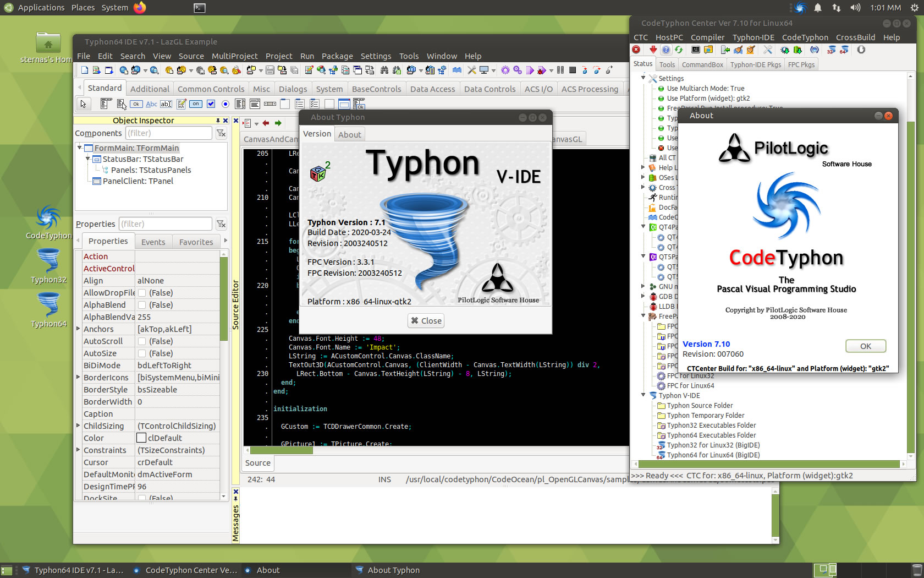Open terminal icon in CTCenter toolbar
The width and height of the screenshot is (924, 578).
pos(696,50)
